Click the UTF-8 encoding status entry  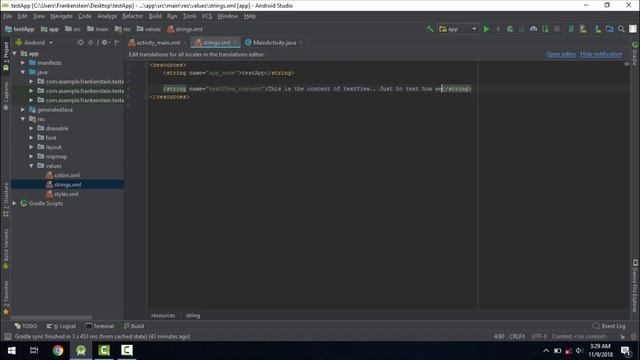(539, 336)
